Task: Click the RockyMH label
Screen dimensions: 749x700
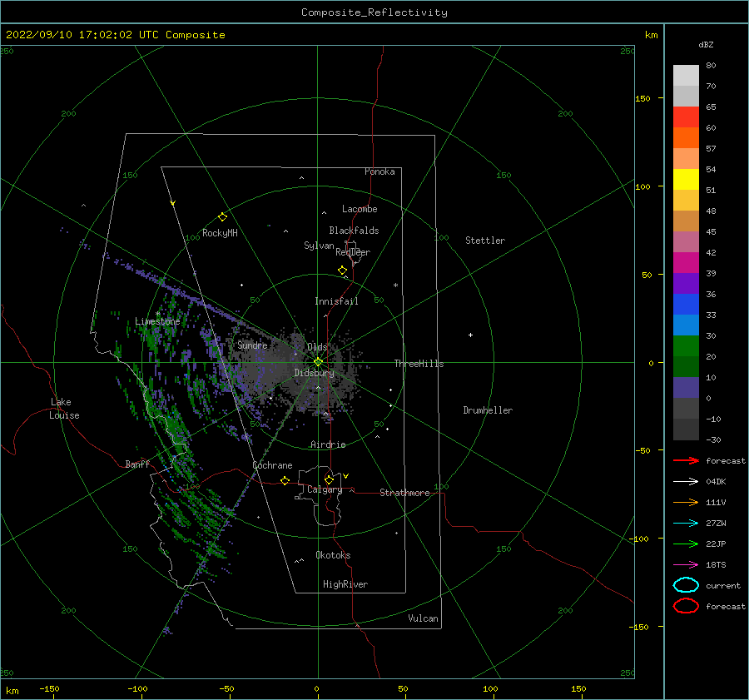Action: [220, 233]
